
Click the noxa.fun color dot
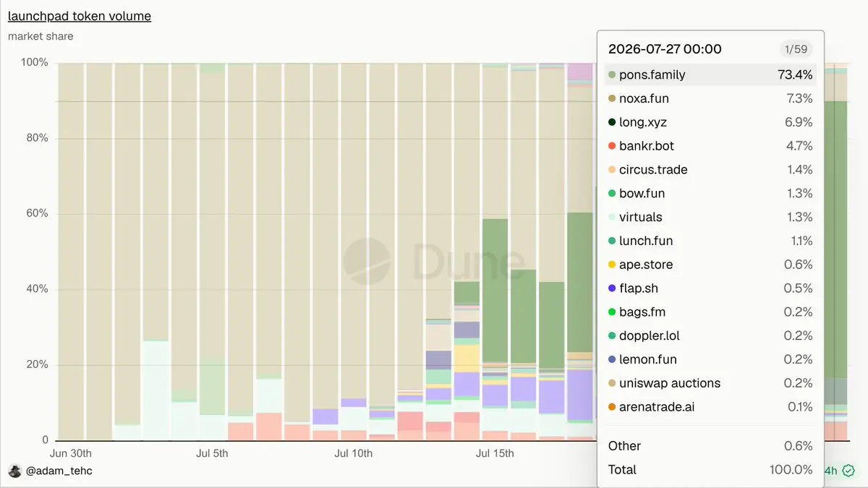(x=612, y=98)
